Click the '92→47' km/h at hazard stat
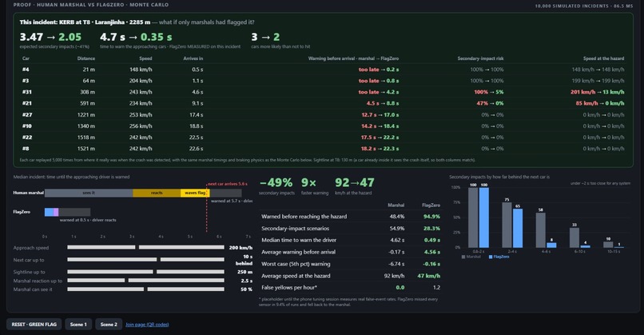Screen dimensions: 644x335 [x=355, y=182]
